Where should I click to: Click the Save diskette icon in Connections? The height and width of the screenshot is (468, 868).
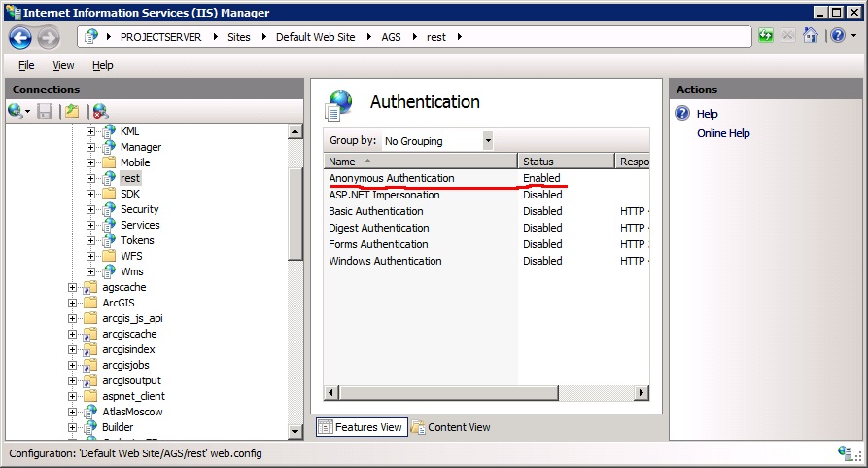coord(45,111)
